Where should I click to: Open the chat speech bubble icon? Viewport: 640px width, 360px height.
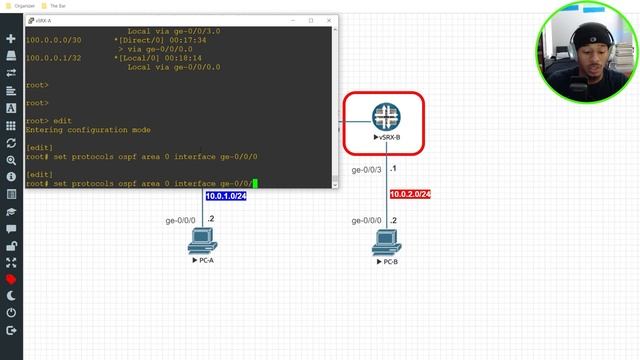(x=11, y=229)
